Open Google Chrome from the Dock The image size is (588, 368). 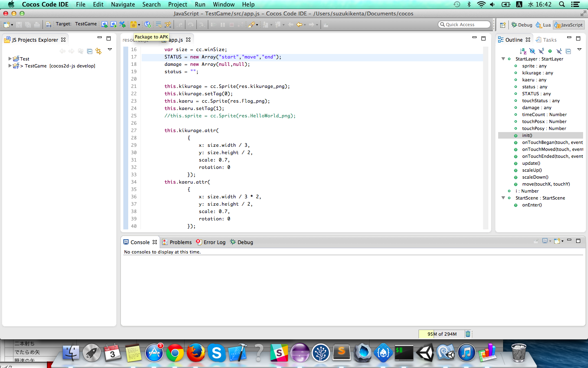click(x=175, y=352)
